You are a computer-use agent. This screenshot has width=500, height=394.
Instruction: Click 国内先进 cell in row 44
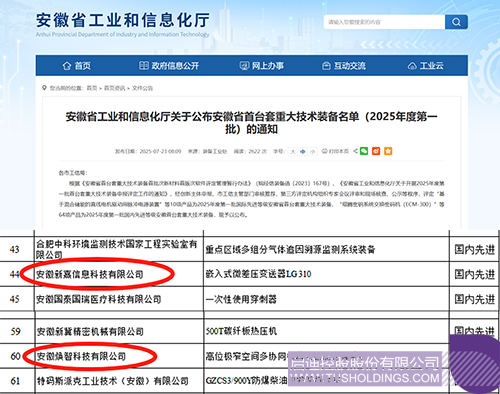pyautogui.click(x=474, y=274)
